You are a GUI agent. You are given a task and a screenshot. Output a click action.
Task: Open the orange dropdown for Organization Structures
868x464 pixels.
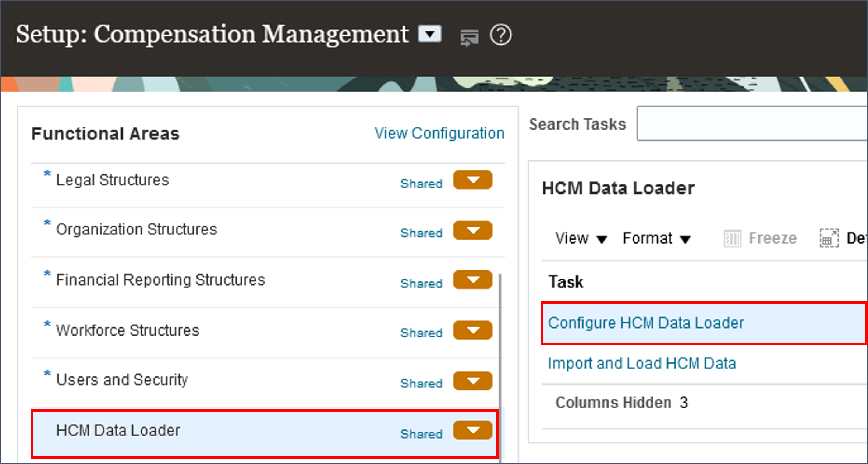tap(472, 230)
